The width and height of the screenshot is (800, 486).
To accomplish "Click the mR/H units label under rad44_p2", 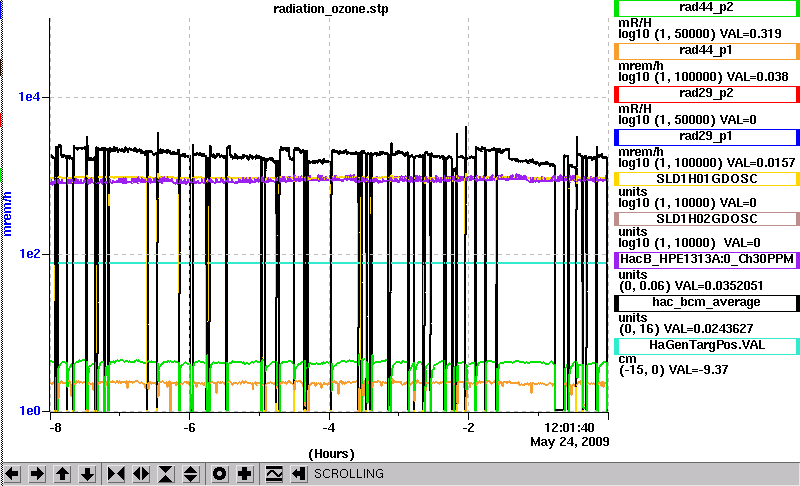I will (635, 22).
